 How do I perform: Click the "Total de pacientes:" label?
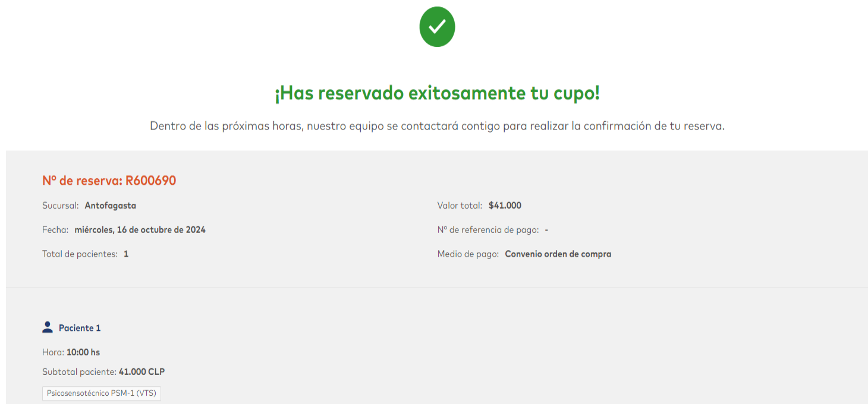coord(80,254)
